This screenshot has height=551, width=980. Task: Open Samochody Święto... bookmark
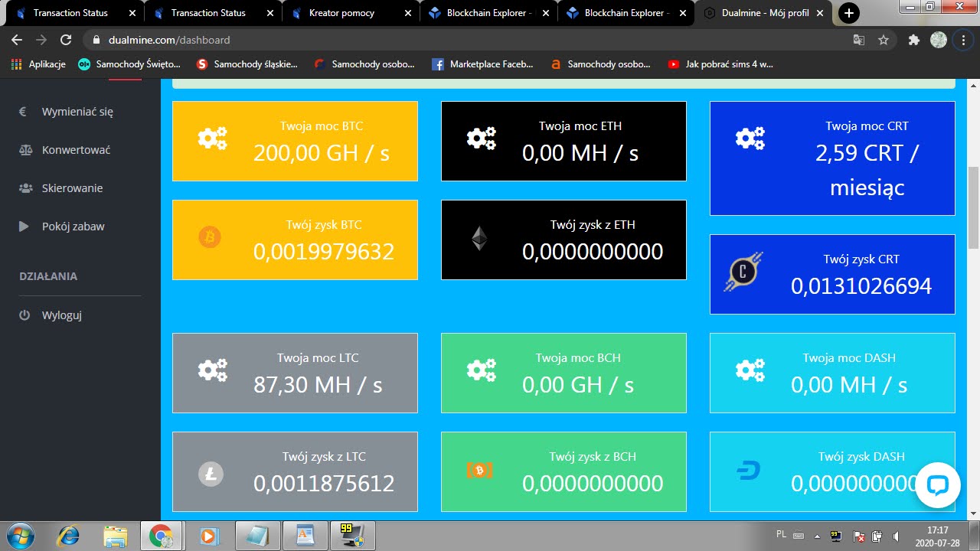129,64
